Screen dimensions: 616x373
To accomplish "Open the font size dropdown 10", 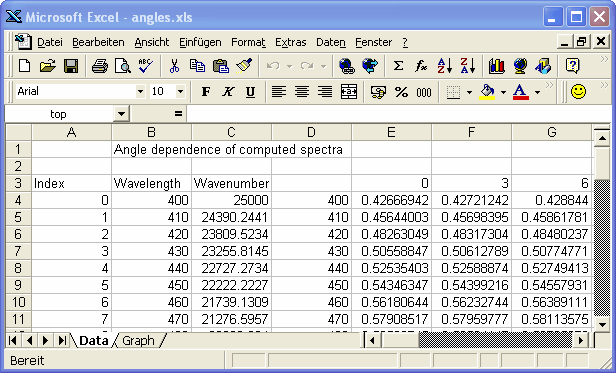I will click(180, 92).
